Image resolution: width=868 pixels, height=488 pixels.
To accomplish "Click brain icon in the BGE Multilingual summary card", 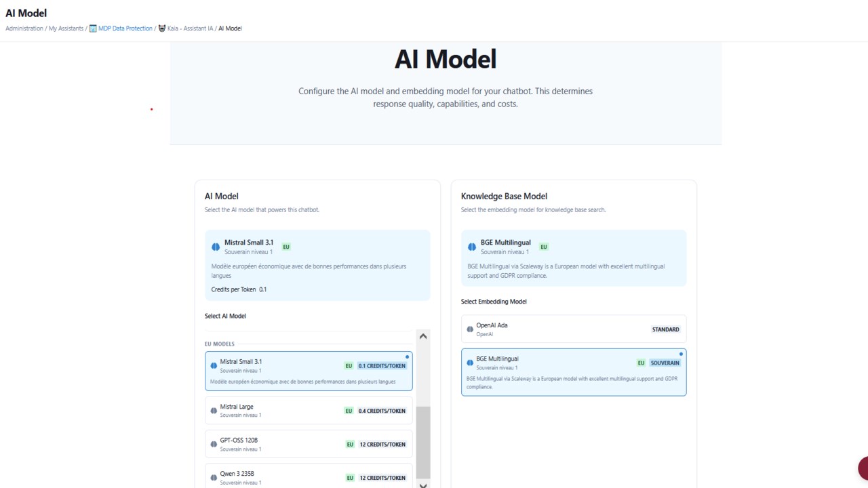I will coord(472,247).
